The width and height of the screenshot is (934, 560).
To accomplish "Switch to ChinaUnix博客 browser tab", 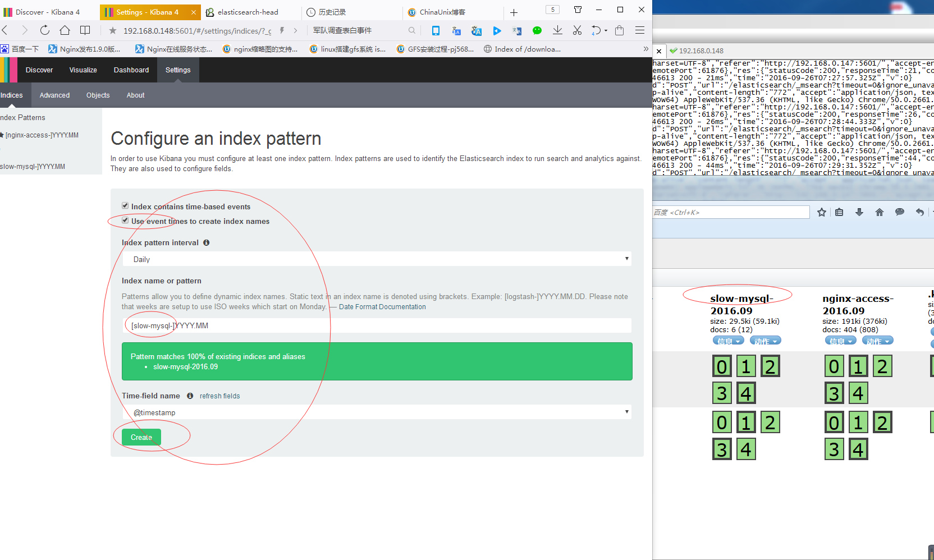I will coord(442,12).
